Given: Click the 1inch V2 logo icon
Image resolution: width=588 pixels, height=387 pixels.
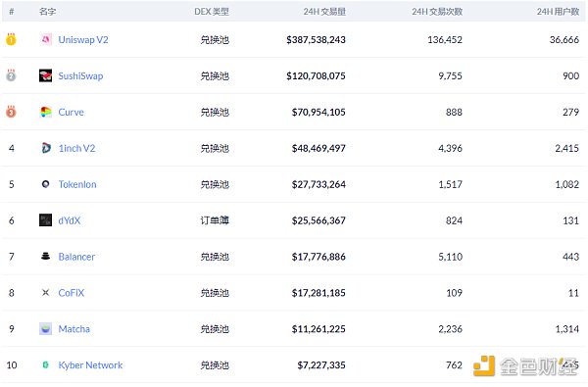Looking at the screenshot, I should tap(46, 148).
